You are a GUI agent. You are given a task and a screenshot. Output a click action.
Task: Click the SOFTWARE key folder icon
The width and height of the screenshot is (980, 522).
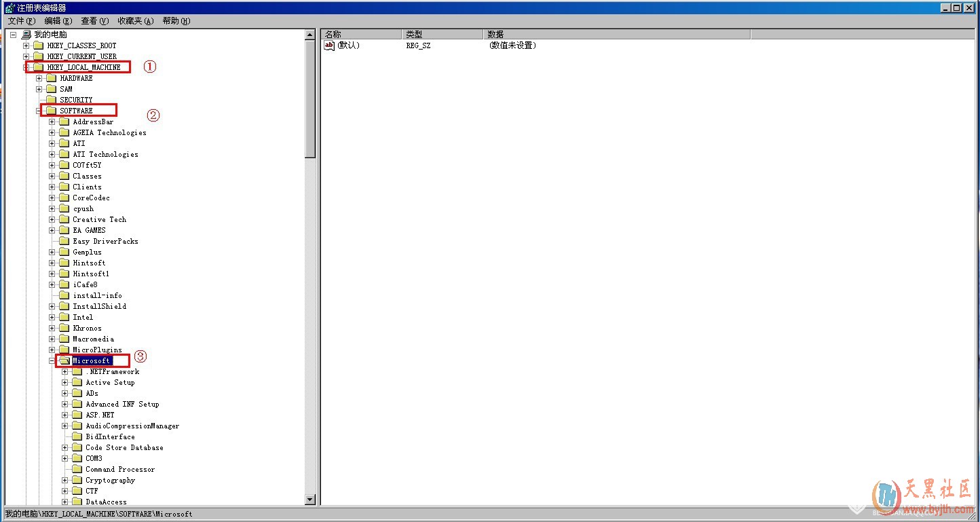tap(51, 111)
